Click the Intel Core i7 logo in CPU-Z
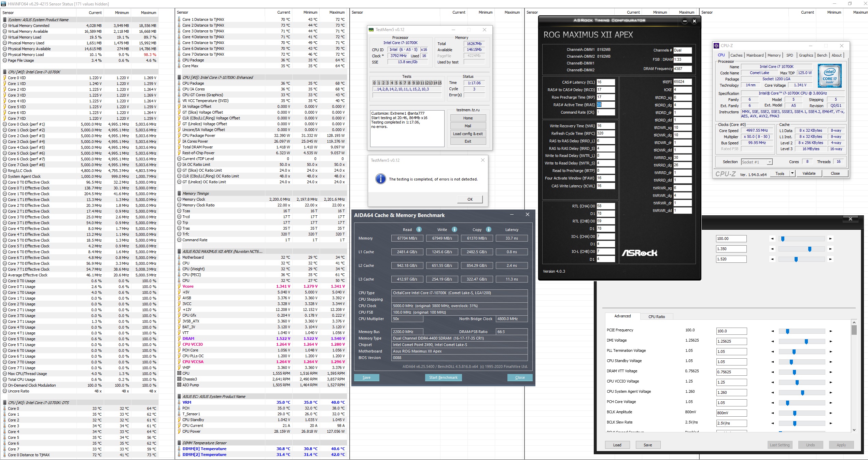The image size is (868, 460). pos(829,76)
